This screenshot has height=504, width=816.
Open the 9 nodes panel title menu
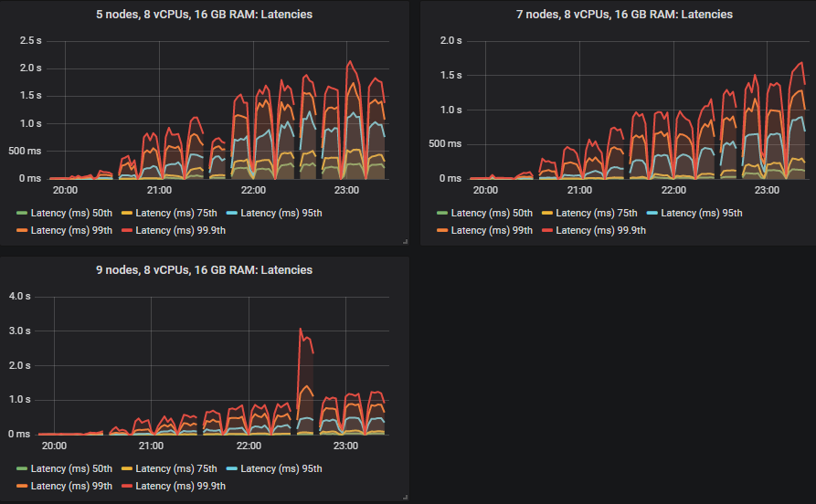pos(204,270)
